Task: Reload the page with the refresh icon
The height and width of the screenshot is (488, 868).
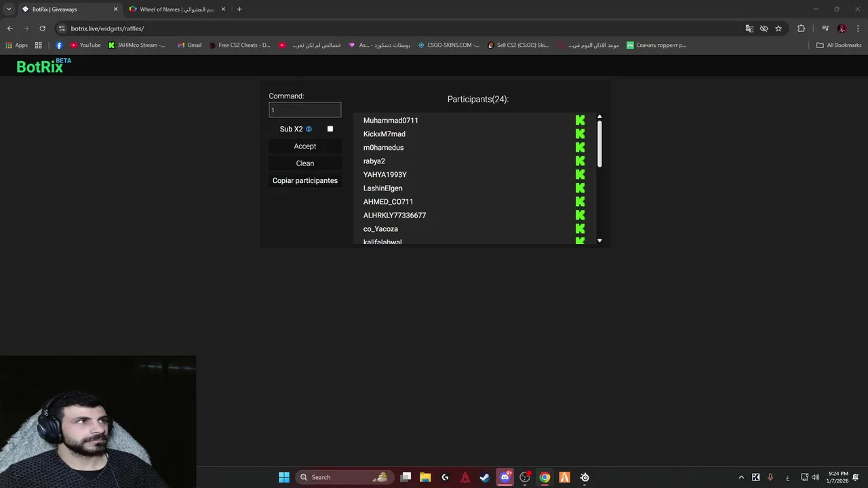Action: pos(42,28)
